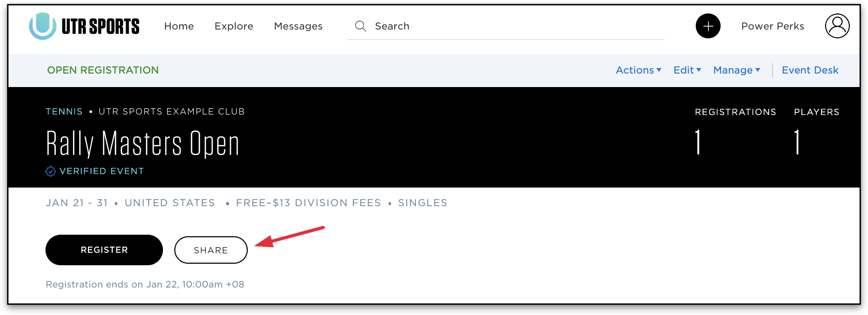Expand the Manage dropdown

click(737, 70)
